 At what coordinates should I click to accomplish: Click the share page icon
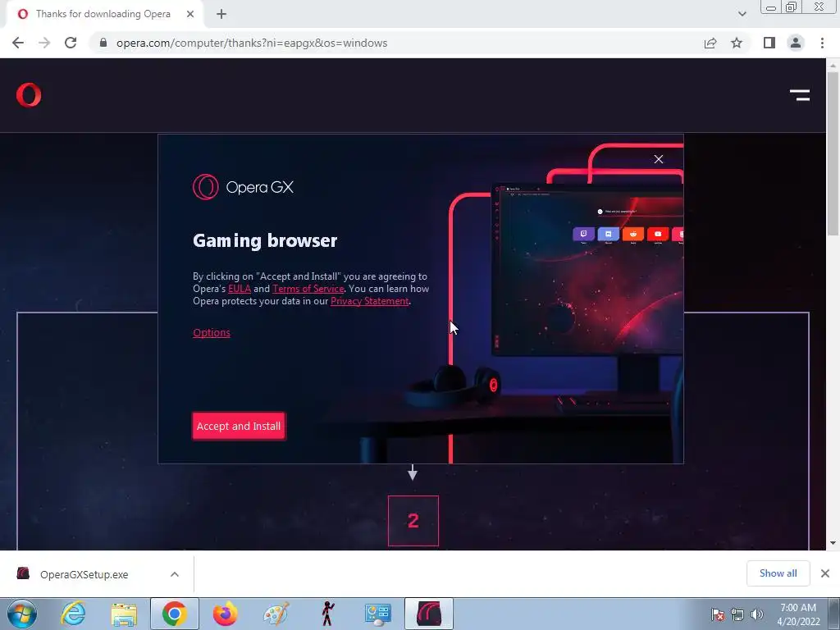710,43
